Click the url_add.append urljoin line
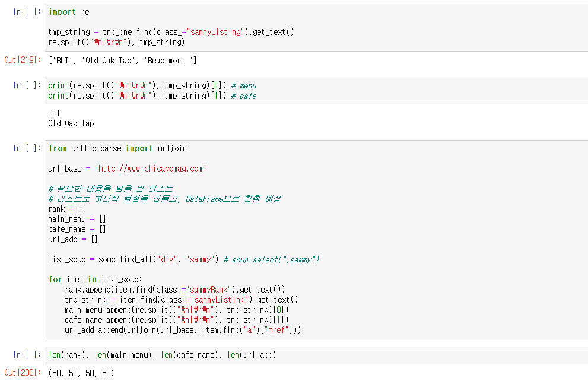The height and width of the screenshot is (381, 588). (x=183, y=331)
